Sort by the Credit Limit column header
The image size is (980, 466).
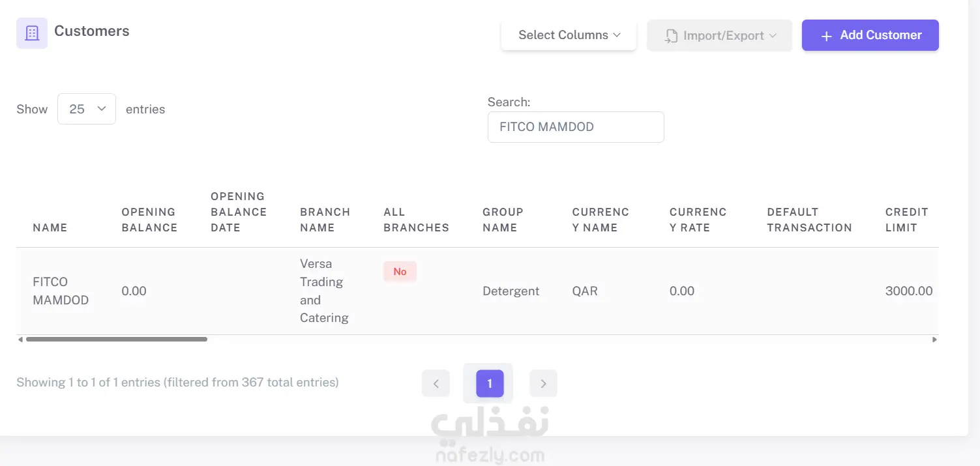[x=907, y=220]
